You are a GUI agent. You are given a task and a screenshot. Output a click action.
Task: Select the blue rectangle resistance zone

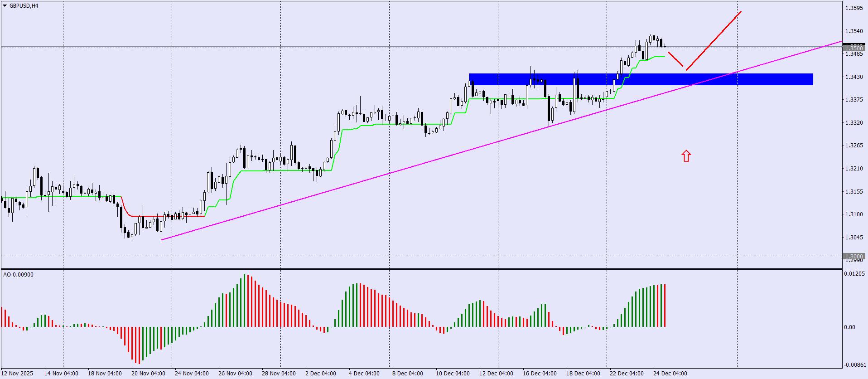click(x=641, y=79)
